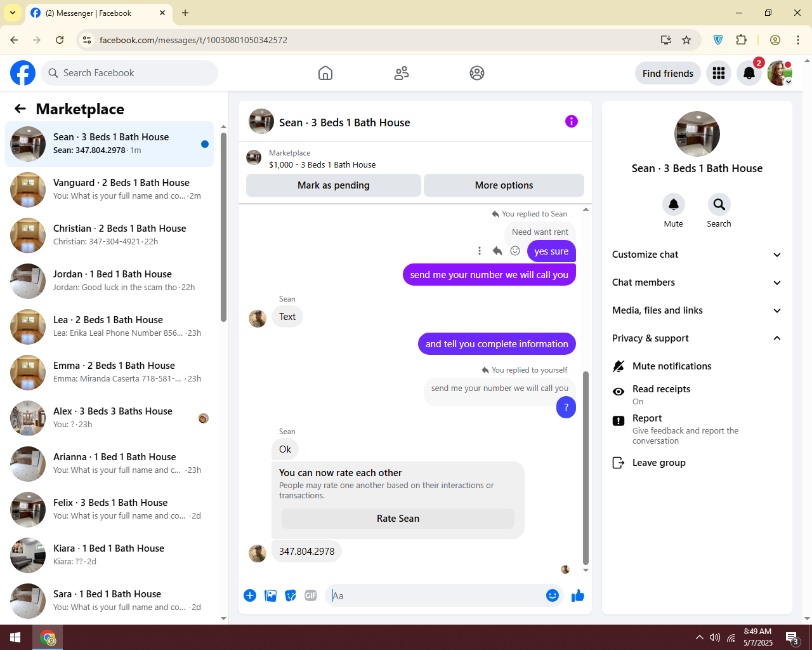Click the conversation list scrollbar
The width and height of the screenshot is (812, 650).
[223, 227]
